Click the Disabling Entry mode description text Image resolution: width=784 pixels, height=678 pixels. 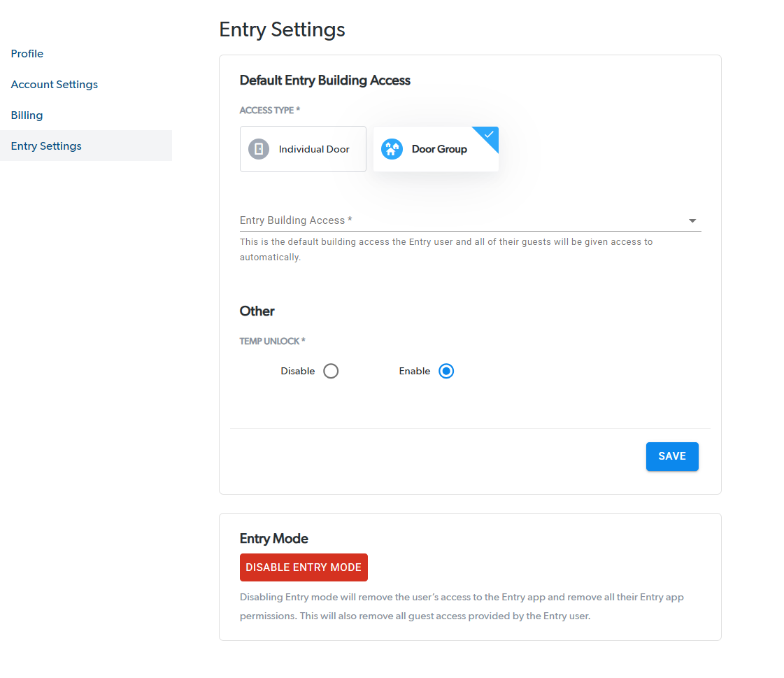[462, 607]
